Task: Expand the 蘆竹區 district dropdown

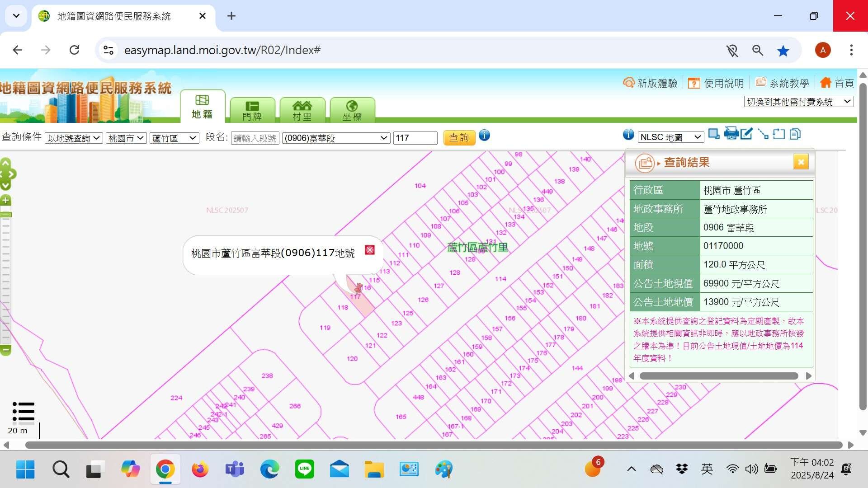Action: click(x=174, y=138)
